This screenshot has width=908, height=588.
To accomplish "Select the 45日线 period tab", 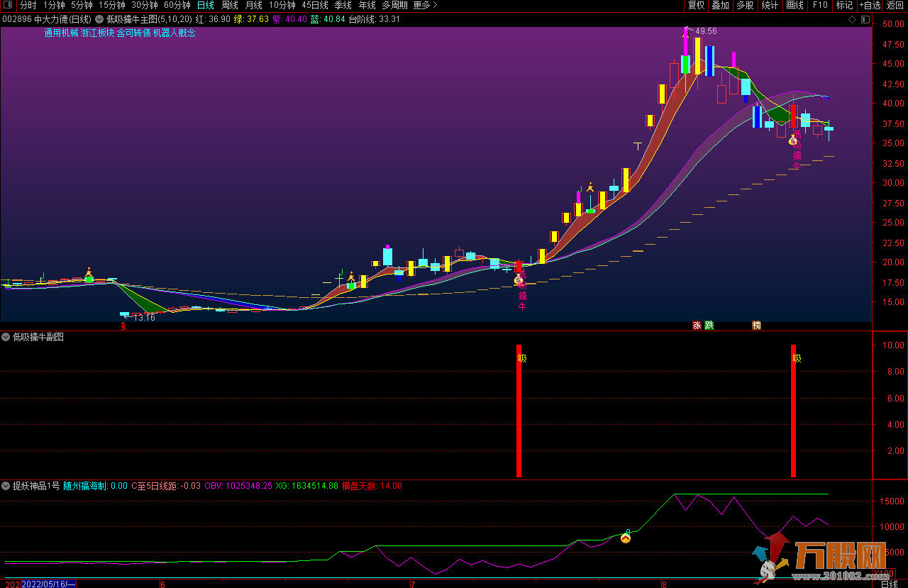I will [315, 5].
